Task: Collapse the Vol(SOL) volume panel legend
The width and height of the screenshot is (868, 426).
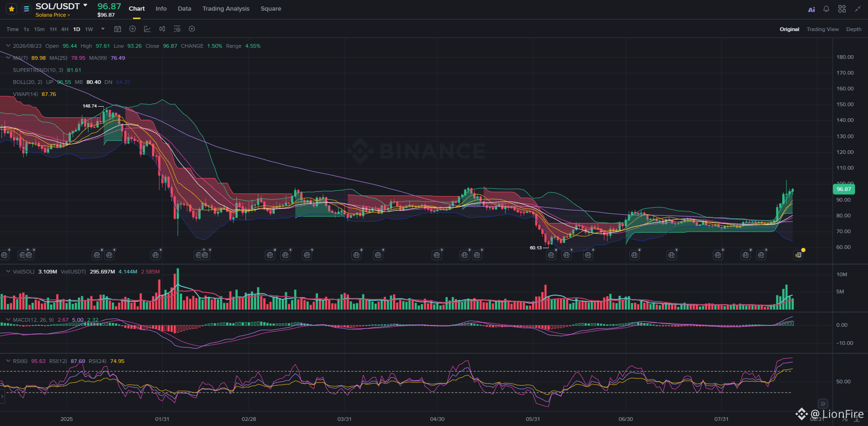Action: click(x=8, y=271)
